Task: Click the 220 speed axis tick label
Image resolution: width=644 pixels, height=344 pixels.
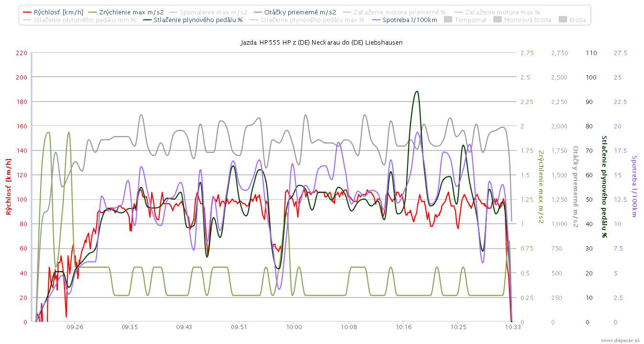Action: [x=22, y=53]
